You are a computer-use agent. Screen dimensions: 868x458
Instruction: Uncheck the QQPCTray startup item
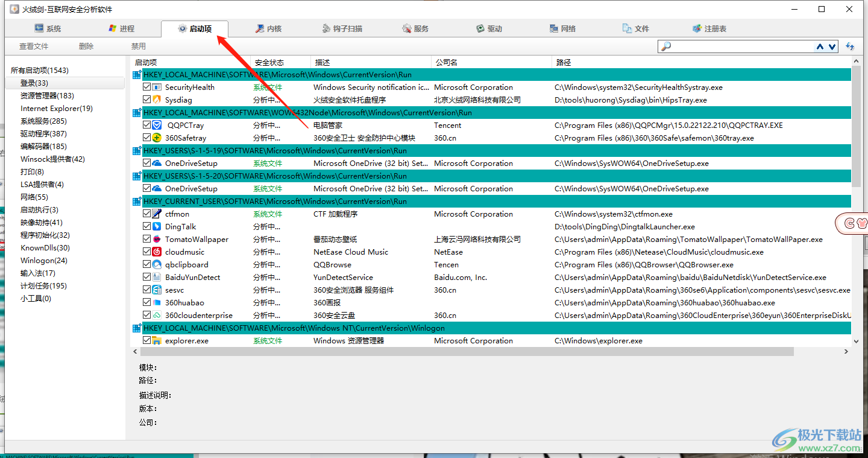coord(146,126)
